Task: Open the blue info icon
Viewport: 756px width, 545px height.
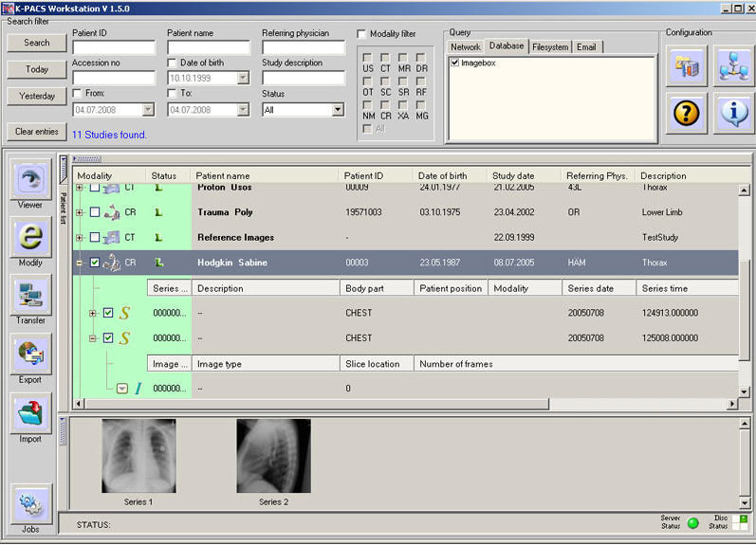Action: (x=732, y=113)
